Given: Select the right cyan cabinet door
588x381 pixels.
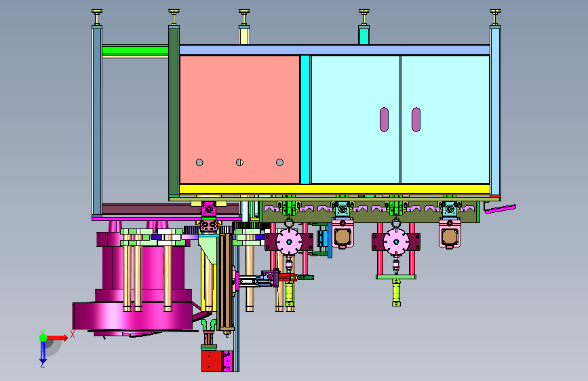Looking at the screenshot, I should 445,119.
